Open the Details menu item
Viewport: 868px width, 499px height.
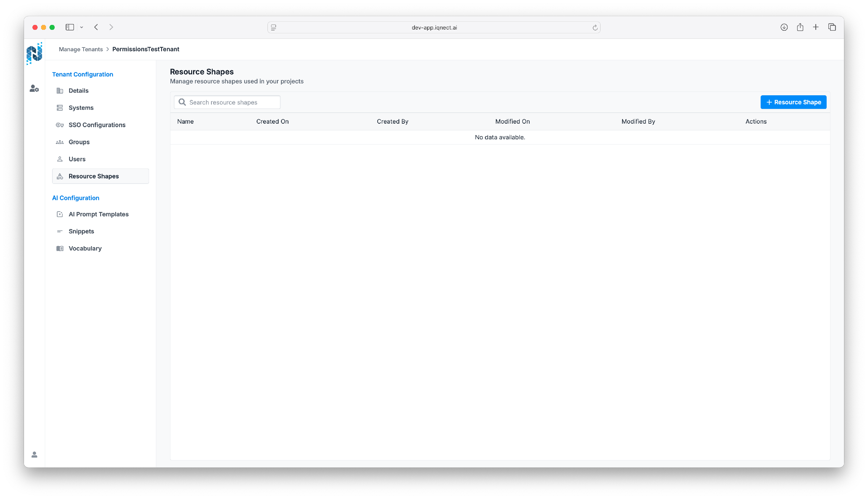[x=78, y=90]
